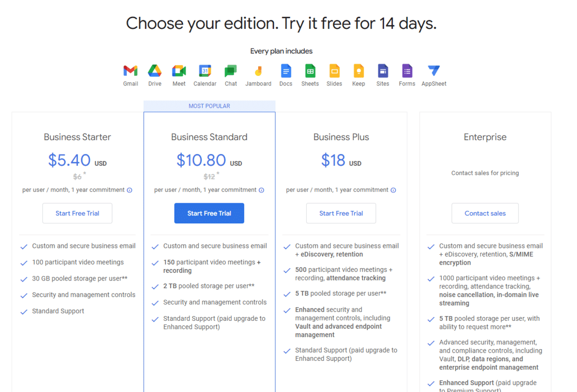Show commitment info for Business Starter
Viewport: 577px width, 392px height.
point(129,190)
